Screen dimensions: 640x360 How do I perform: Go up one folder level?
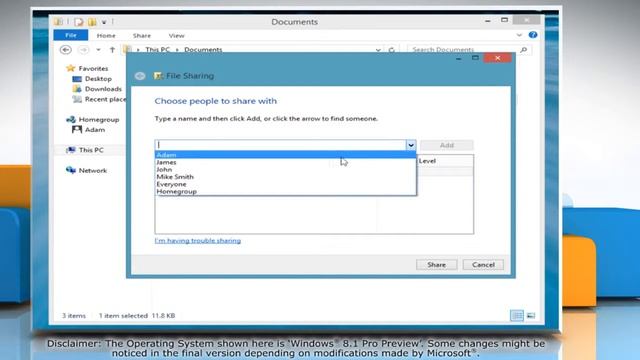tap(112, 50)
